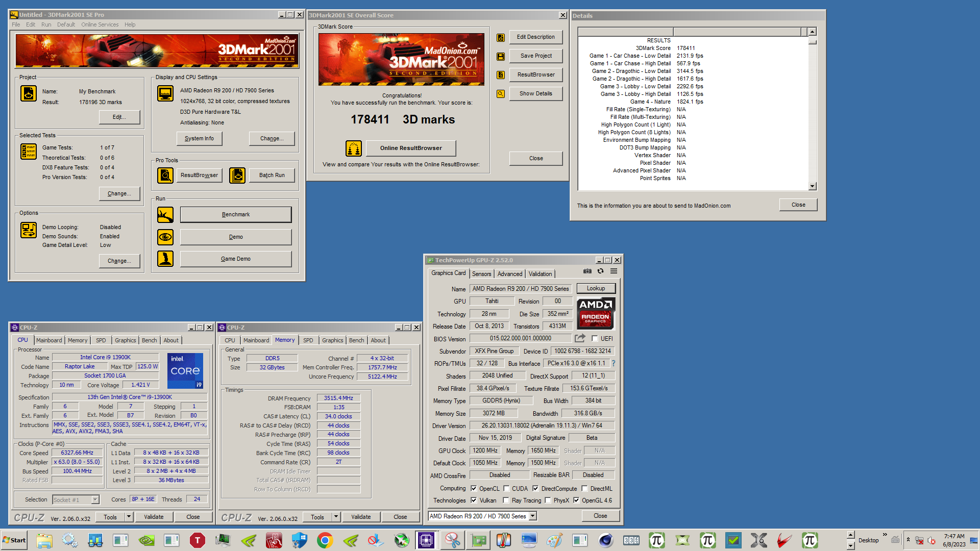Click the Lookup button in GPU-Z
The height and width of the screenshot is (551, 980).
point(596,288)
